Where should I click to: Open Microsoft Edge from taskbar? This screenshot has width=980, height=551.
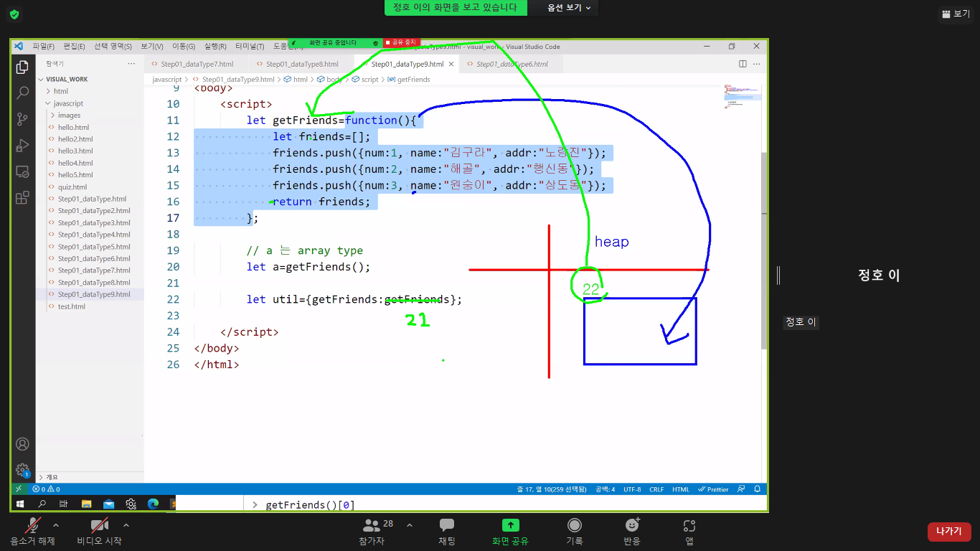point(153,504)
